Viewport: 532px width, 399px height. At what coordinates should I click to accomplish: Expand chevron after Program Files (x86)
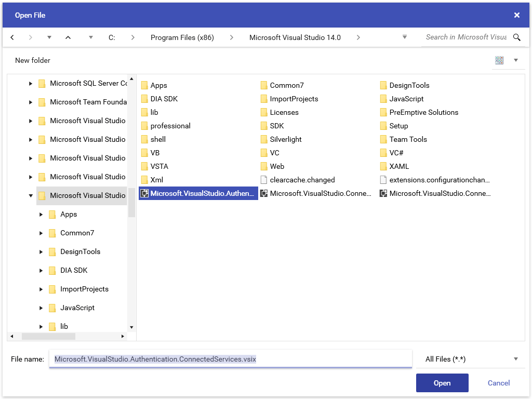231,37
